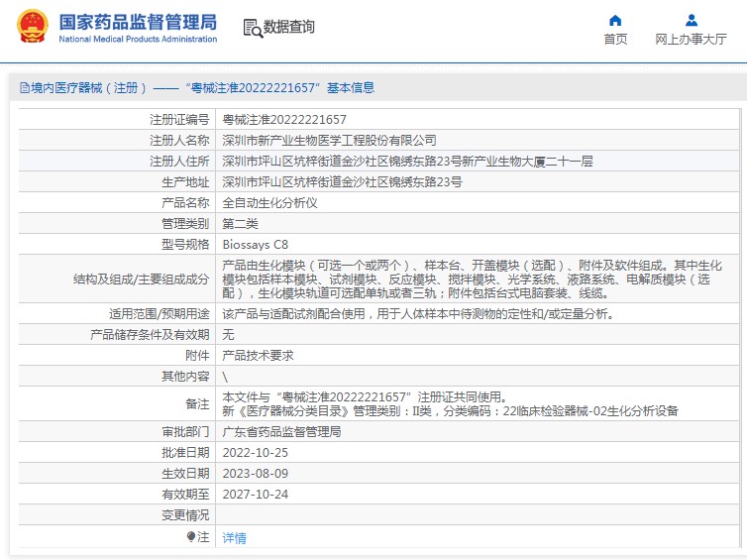747x560 pixels.
Task: Click the 产品名称 label
Action: (x=185, y=203)
